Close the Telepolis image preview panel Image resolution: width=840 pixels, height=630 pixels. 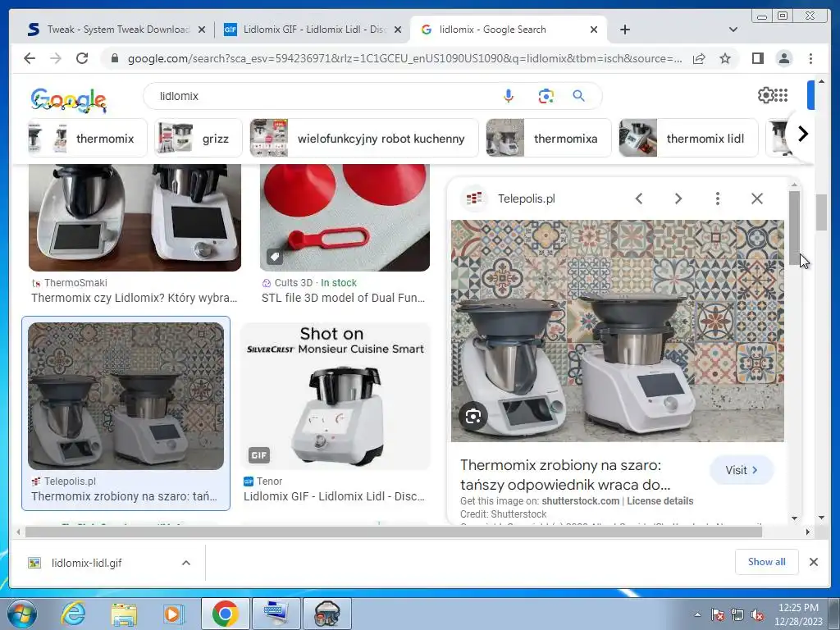[x=757, y=199]
